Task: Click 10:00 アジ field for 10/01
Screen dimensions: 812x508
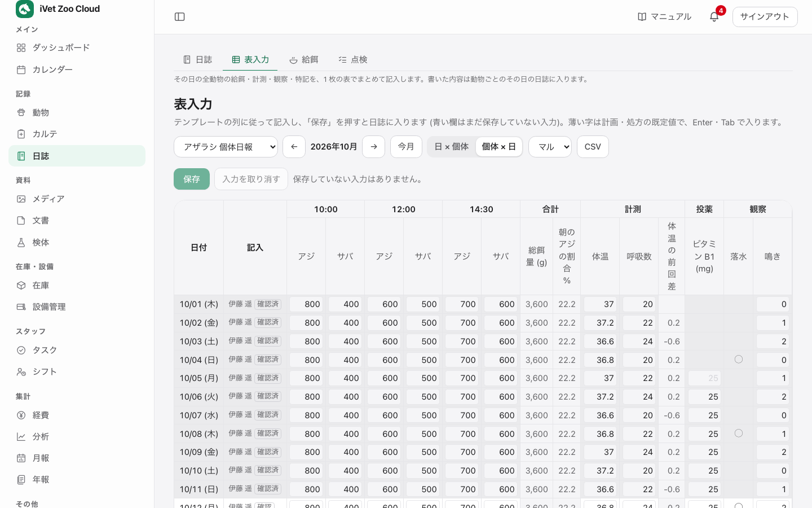Action: click(306, 304)
